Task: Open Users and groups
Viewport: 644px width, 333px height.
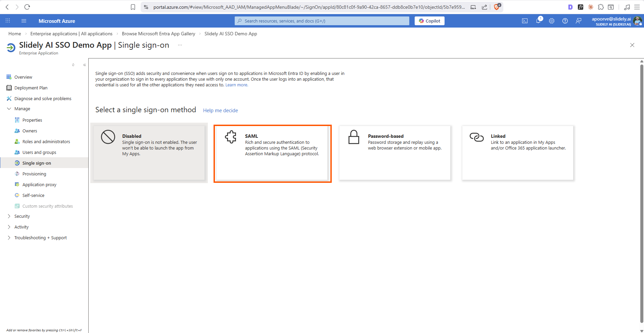Action: (x=39, y=152)
